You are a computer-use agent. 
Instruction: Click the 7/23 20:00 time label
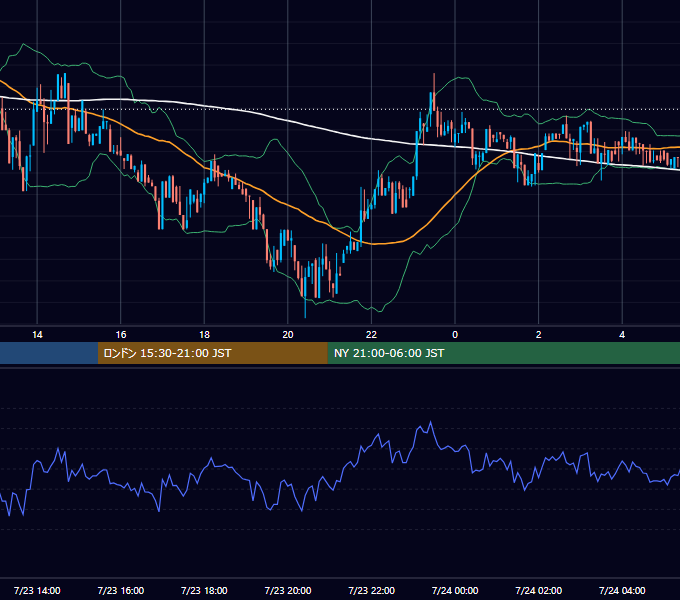(x=288, y=590)
